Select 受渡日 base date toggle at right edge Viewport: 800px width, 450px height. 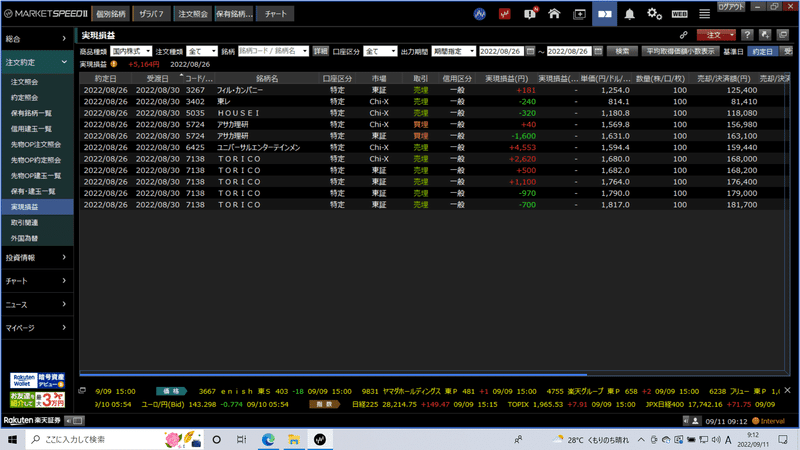pyautogui.click(x=788, y=51)
